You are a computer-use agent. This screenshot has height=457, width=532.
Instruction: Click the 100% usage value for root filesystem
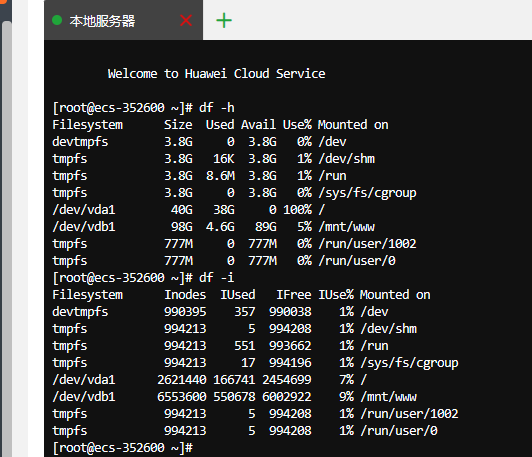(298, 210)
